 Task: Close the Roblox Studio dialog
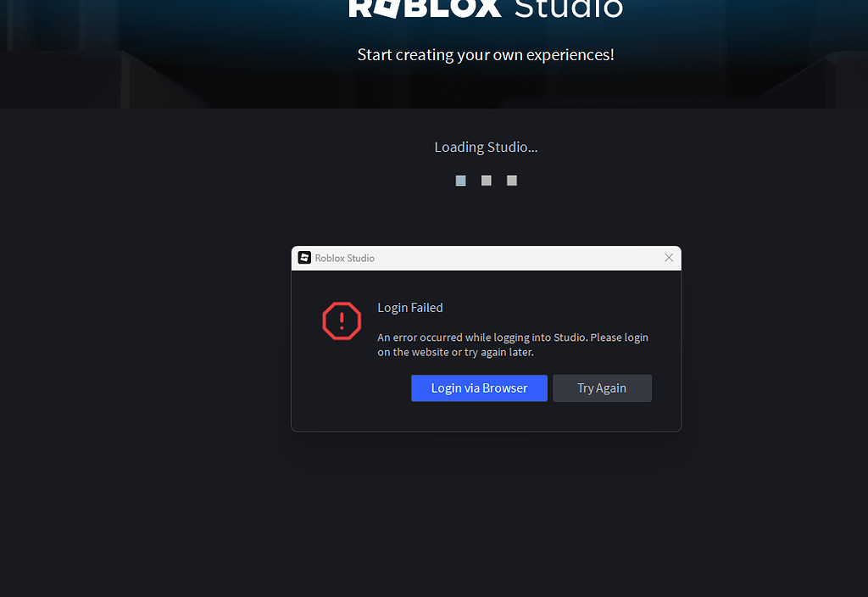point(669,258)
